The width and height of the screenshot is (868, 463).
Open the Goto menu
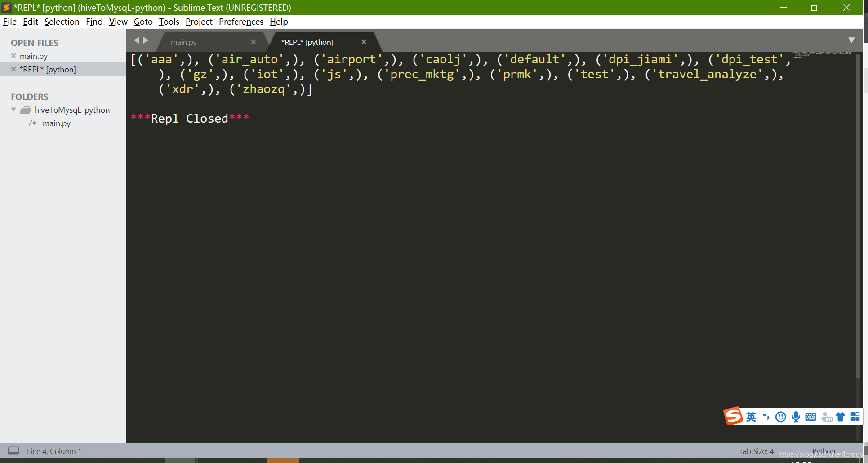(143, 22)
